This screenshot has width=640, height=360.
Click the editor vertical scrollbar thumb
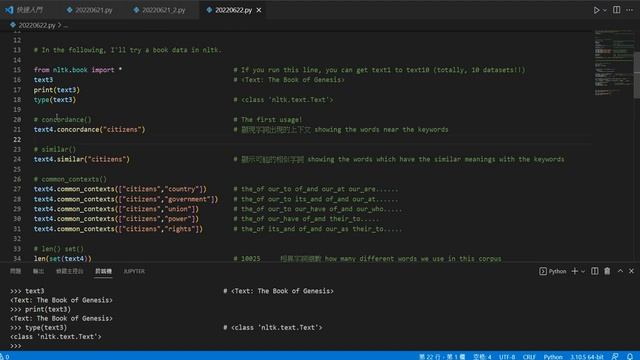pos(637,75)
